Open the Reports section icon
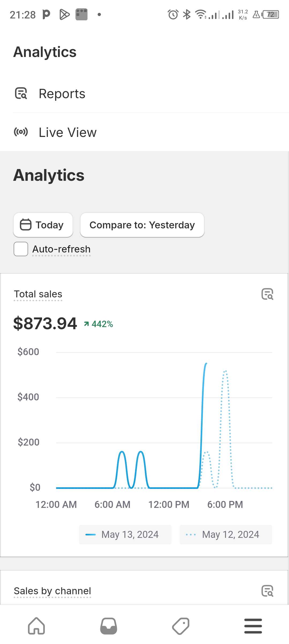 coord(21,94)
